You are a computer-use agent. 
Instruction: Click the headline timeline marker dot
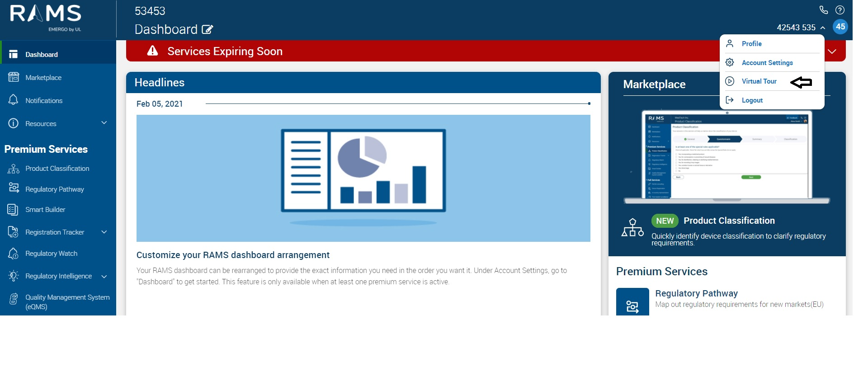pos(589,103)
